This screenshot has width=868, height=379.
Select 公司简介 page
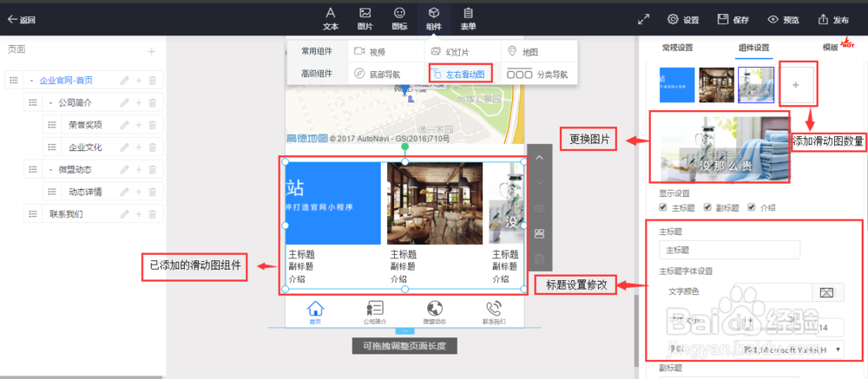(x=76, y=102)
